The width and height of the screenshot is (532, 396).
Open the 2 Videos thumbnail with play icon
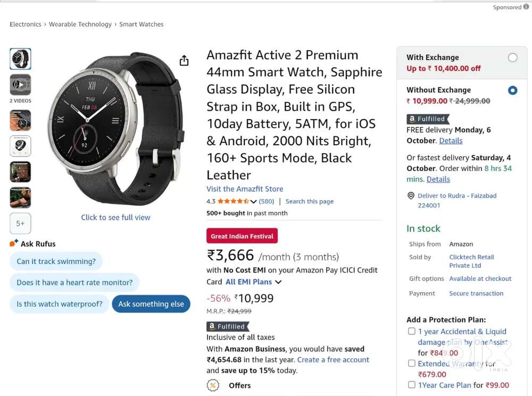coord(20,84)
